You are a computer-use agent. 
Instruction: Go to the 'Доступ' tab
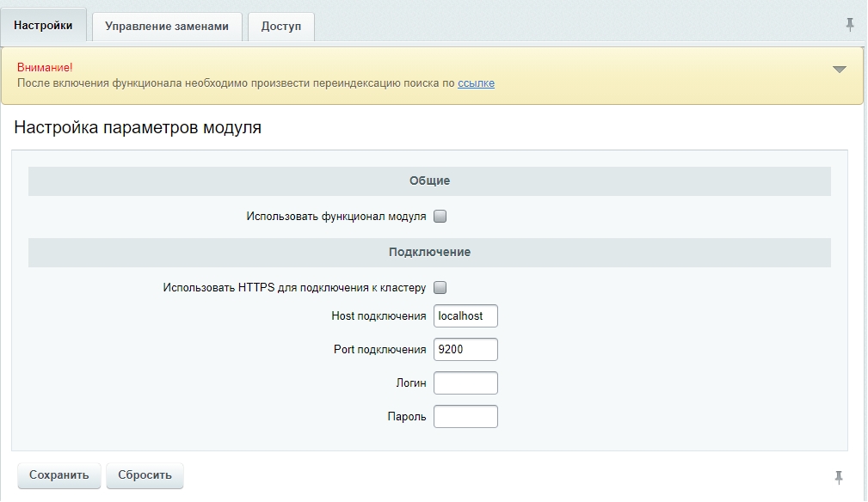pyautogui.click(x=281, y=26)
